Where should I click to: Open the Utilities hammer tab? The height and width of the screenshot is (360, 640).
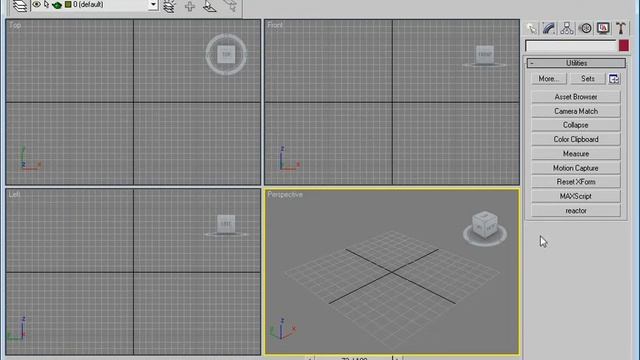[621, 28]
